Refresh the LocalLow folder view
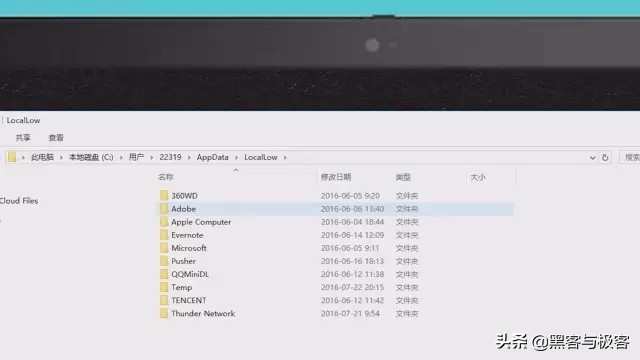640x360 pixels. tap(605, 157)
